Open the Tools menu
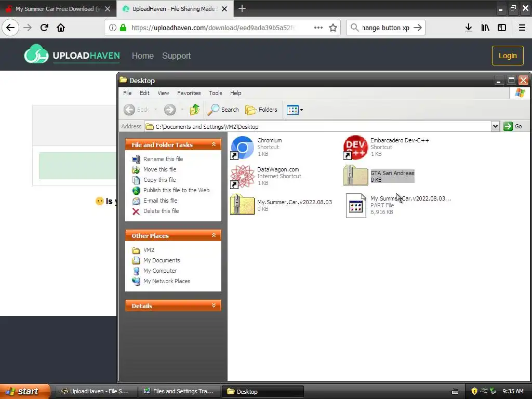The height and width of the screenshot is (399, 532). (216, 93)
